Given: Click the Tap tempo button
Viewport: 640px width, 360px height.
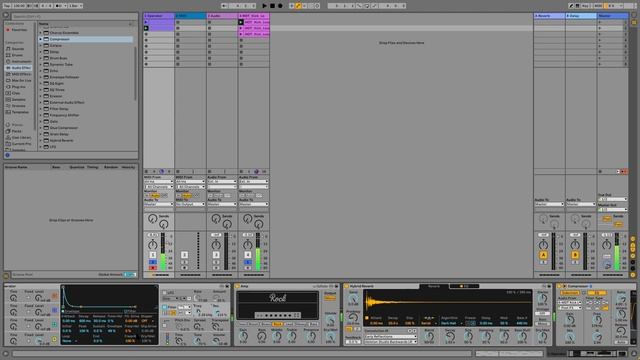Looking at the screenshot, I should [x=7, y=6].
